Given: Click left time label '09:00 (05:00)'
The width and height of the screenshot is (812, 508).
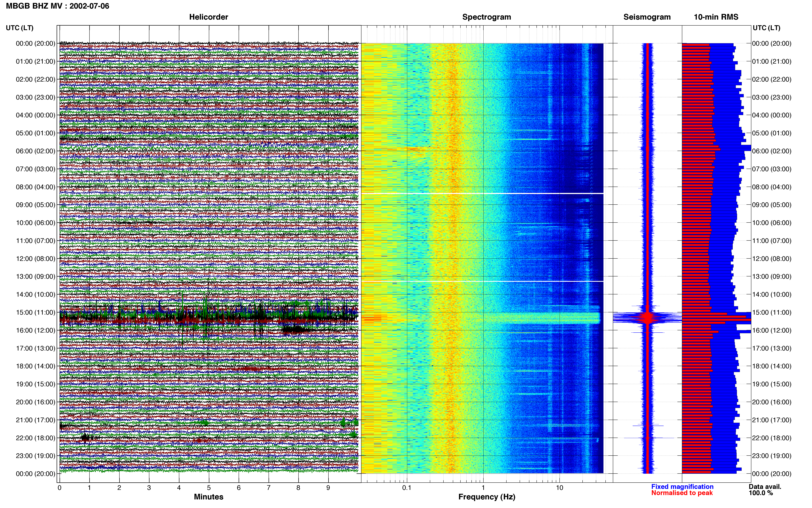Looking at the screenshot, I should pos(36,205).
